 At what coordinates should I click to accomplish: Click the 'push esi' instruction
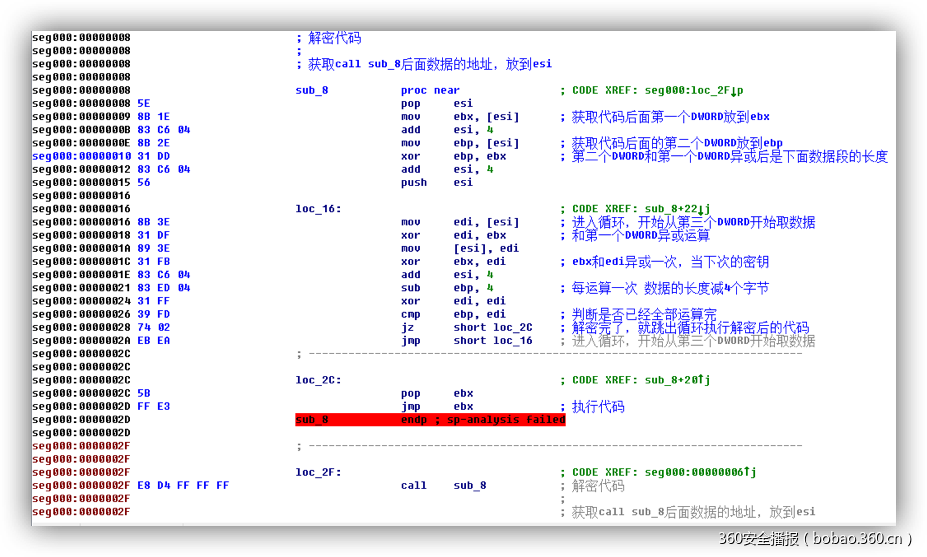click(437, 182)
